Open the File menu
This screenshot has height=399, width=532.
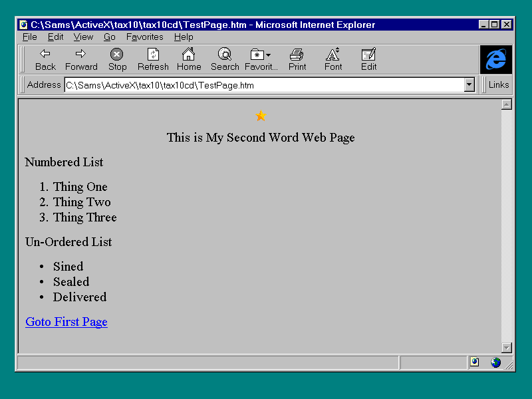[x=30, y=37]
